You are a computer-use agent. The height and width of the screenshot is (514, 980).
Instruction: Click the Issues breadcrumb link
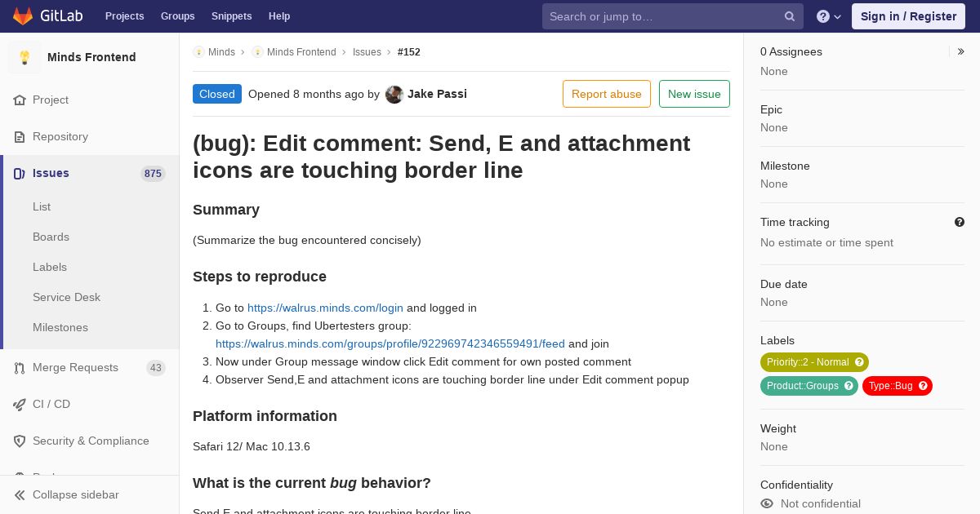click(367, 52)
